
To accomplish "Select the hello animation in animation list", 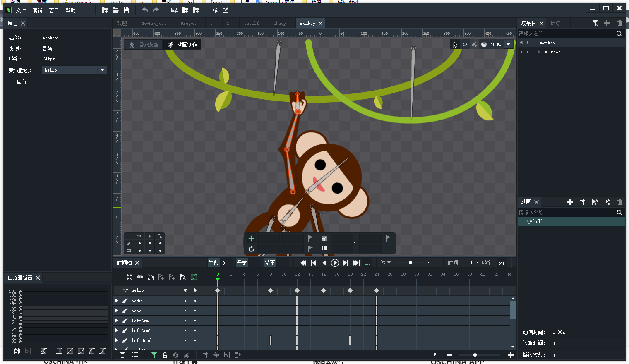I will pyautogui.click(x=571, y=221).
